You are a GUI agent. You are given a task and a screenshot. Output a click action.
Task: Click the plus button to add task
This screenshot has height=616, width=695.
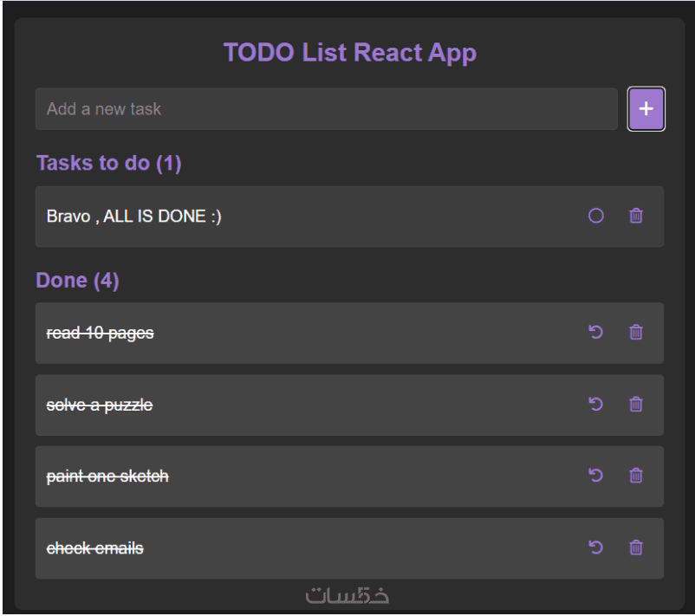(646, 109)
